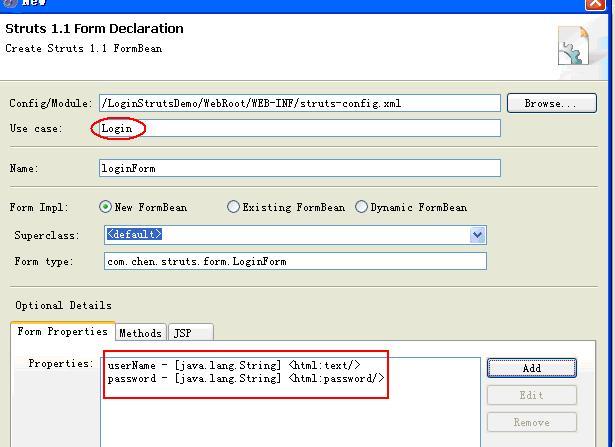Select the Existing FormBean radio button

click(x=233, y=207)
